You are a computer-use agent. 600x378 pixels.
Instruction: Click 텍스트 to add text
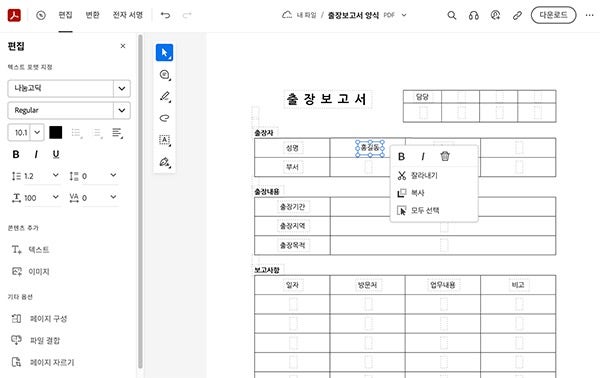(x=31, y=250)
